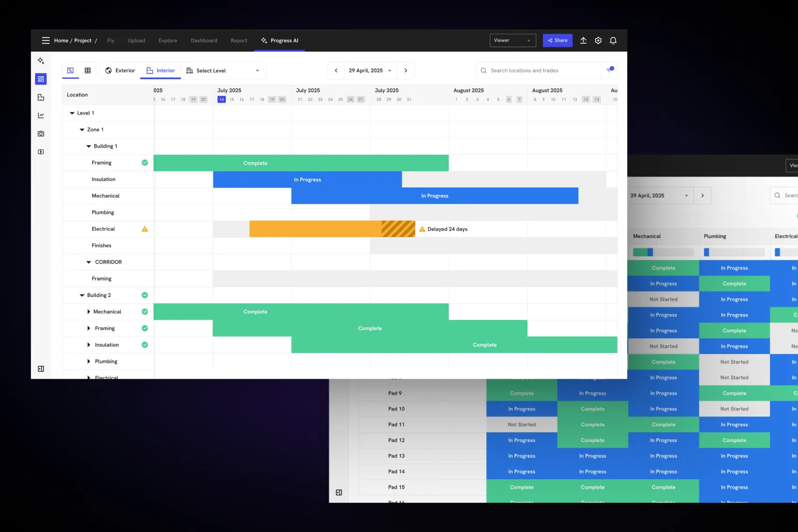Go to next date with right chevron

click(406, 71)
